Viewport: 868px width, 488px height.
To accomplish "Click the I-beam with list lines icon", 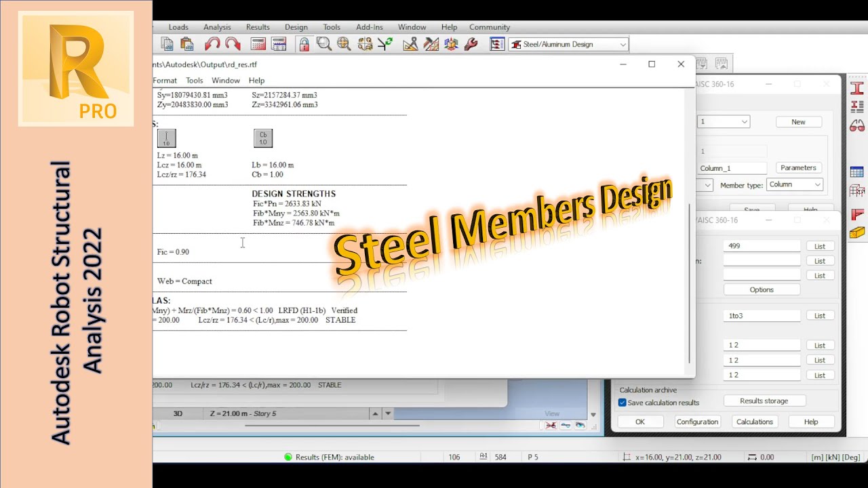I will [857, 106].
